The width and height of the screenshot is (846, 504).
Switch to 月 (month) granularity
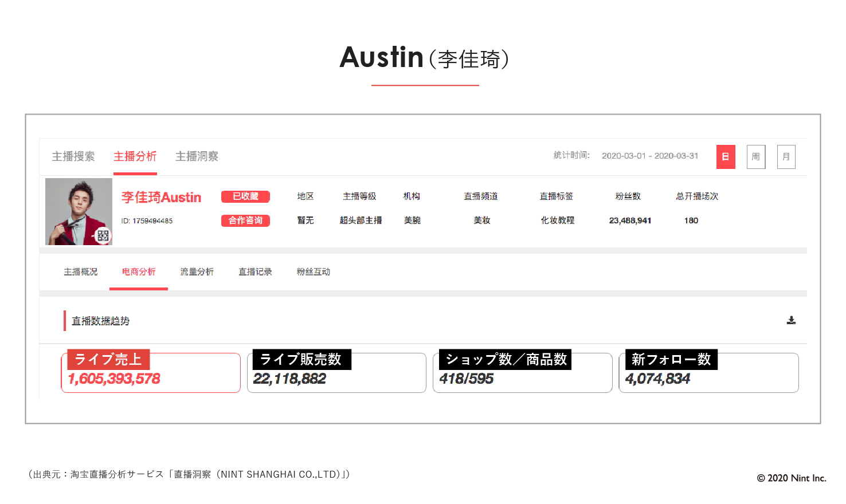[x=786, y=157]
